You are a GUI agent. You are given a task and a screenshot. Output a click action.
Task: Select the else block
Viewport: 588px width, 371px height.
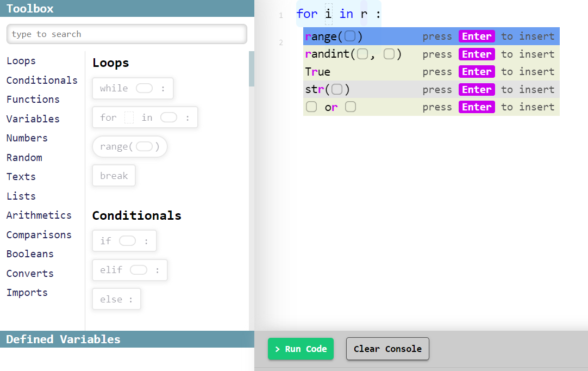116,299
